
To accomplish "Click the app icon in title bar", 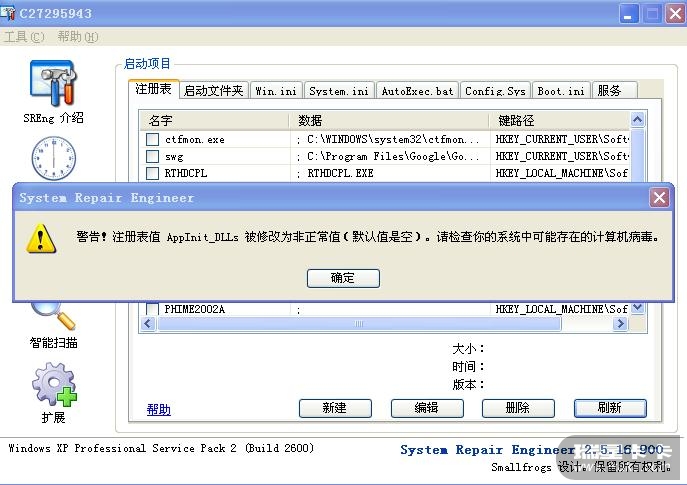I will [x=7, y=13].
